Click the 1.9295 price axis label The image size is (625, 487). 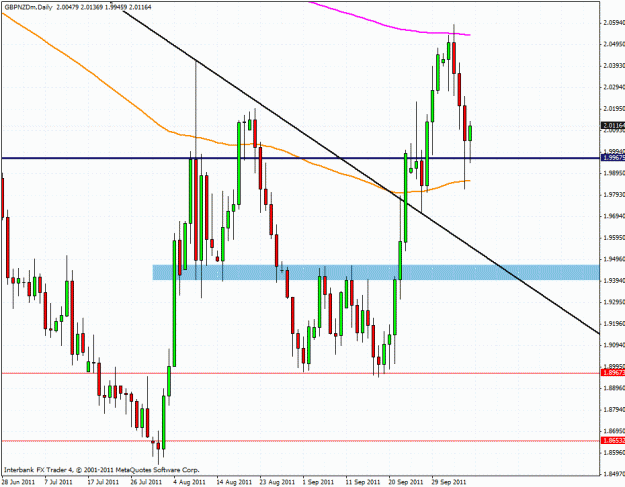[613, 302]
